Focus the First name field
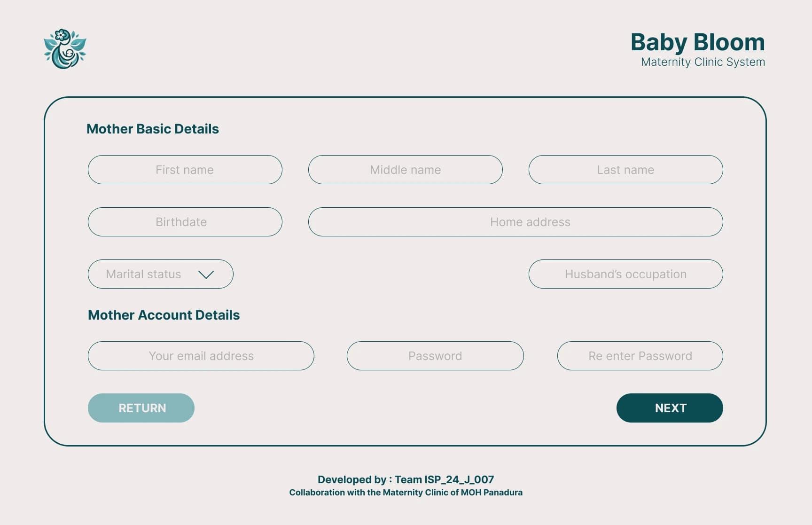 tap(185, 170)
